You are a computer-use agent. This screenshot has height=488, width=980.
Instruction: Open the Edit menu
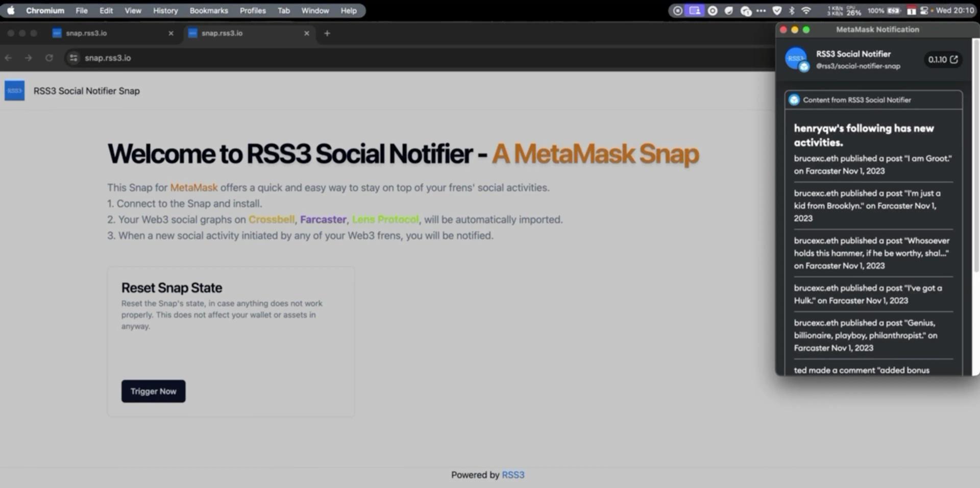click(106, 10)
